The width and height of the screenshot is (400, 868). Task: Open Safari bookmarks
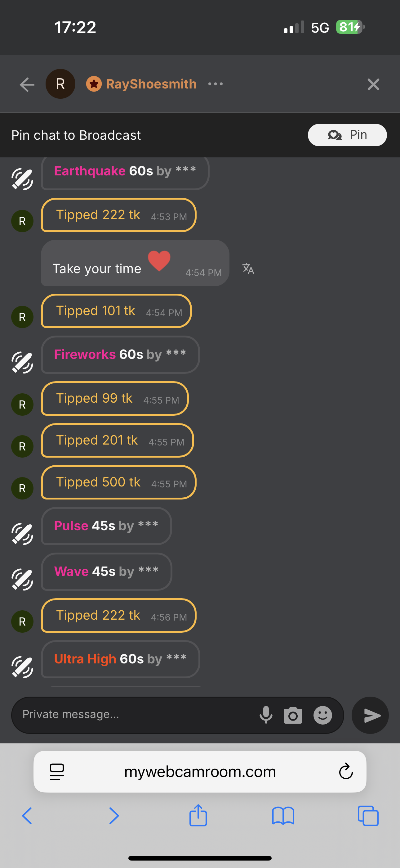click(x=283, y=816)
